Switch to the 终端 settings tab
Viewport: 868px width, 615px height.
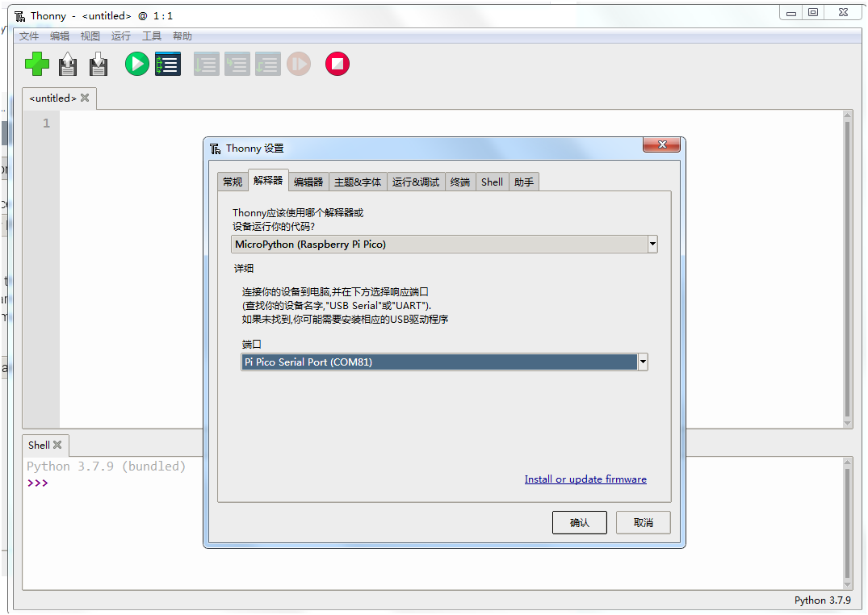coord(460,182)
